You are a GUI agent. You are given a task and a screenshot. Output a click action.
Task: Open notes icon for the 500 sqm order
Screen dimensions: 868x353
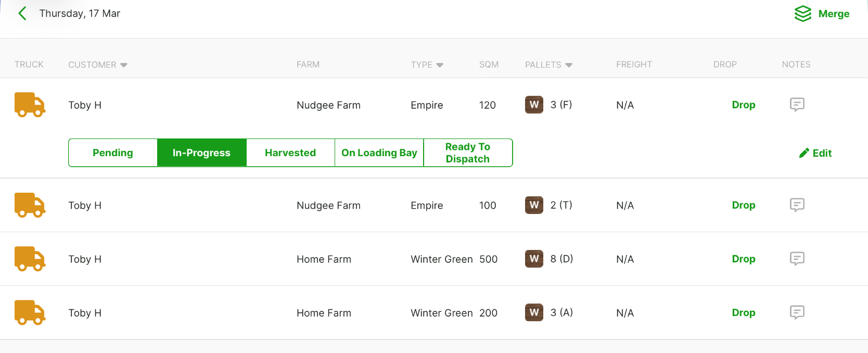click(x=797, y=259)
